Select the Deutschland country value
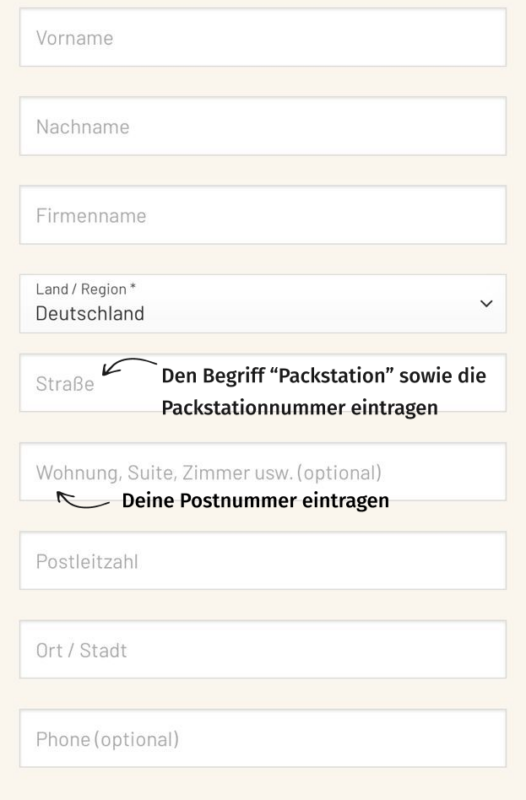The height and width of the screenshot is (800, 526). [x=90, y=313]
